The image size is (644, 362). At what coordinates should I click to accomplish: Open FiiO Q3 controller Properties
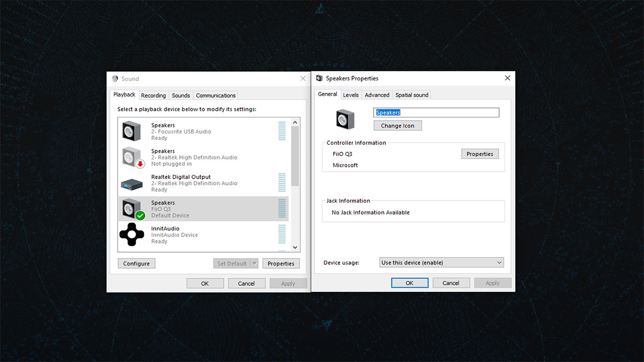pos(480,154)
